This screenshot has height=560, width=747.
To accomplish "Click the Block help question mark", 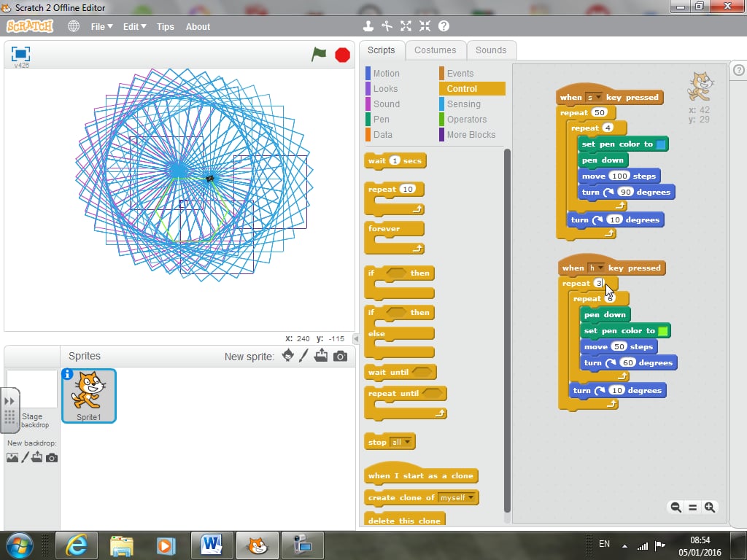I will (x=444, y=26).
